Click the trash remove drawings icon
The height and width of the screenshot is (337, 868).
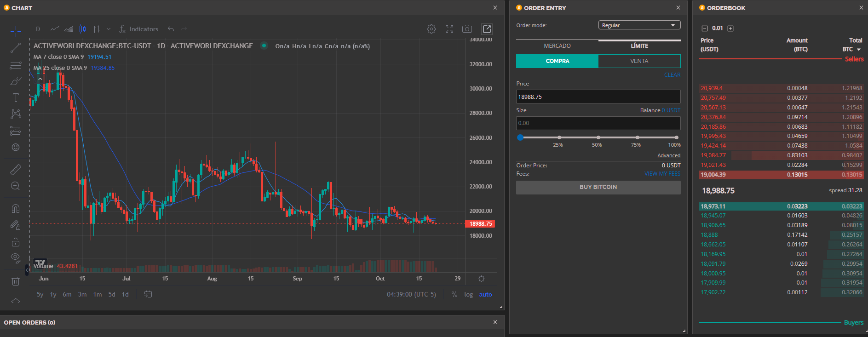click(x=16, y=281)
